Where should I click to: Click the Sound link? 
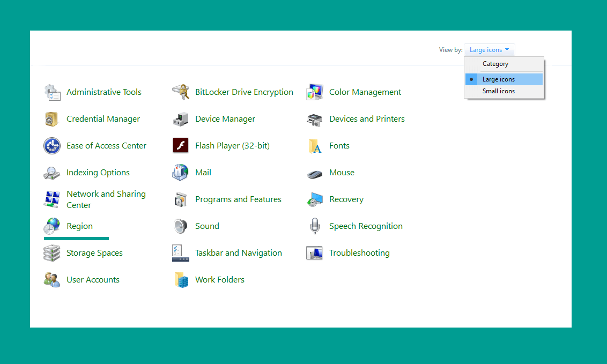coord(207,226)
